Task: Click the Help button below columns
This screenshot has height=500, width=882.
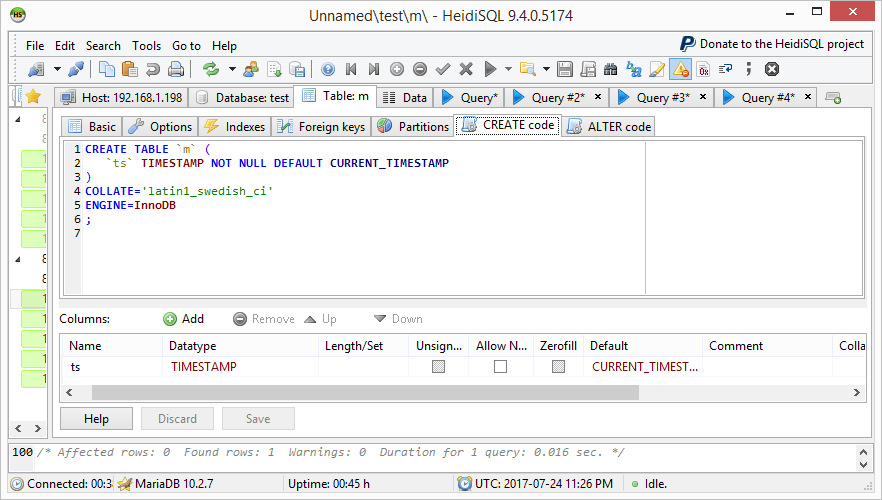Action: pos(96,419)
